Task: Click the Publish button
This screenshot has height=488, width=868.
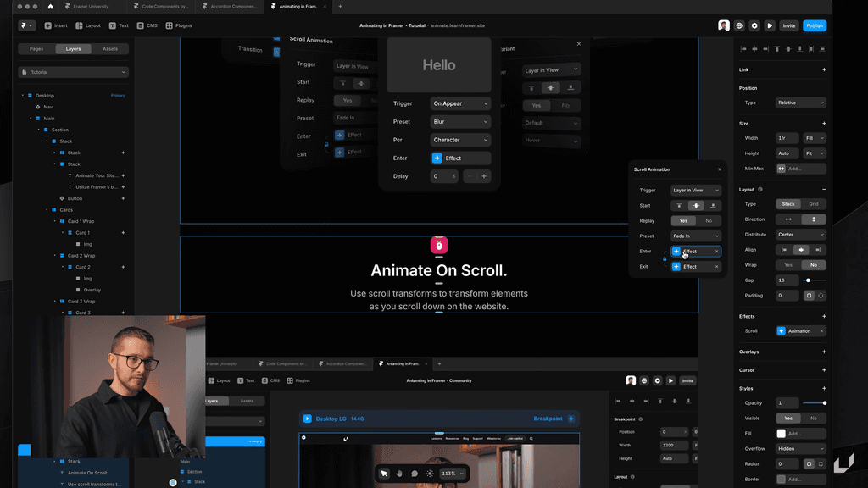Action: pos(814,25)
